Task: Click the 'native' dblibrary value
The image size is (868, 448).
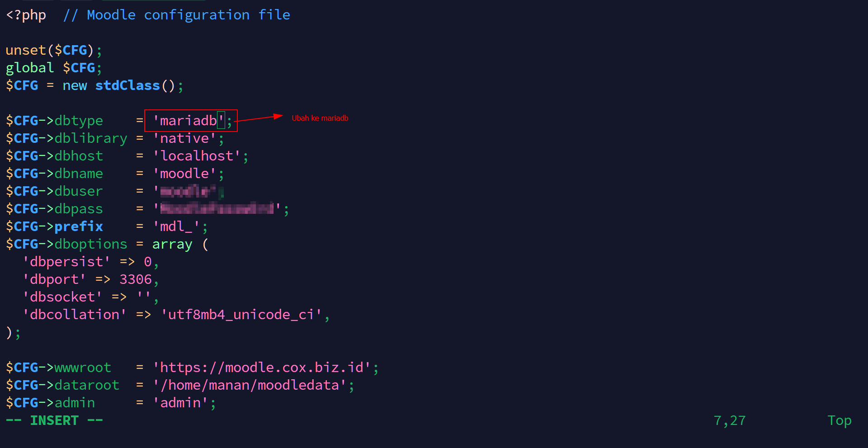Action: (184, 138)
